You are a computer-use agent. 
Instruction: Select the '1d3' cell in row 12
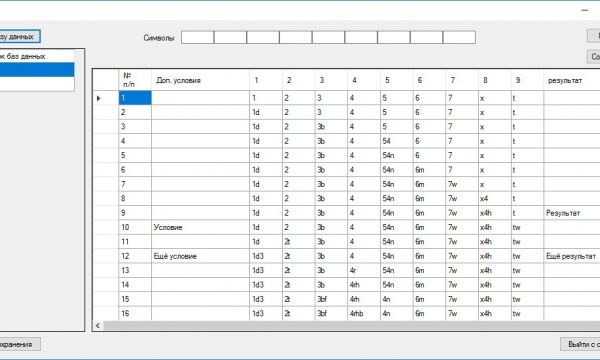click(266, 256)
